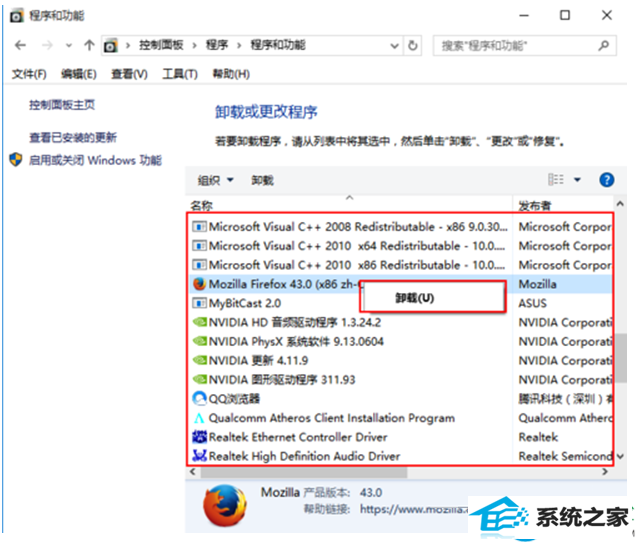Choose 卸载(U) from the context menu
637x544 pixels.
point(414,298)
